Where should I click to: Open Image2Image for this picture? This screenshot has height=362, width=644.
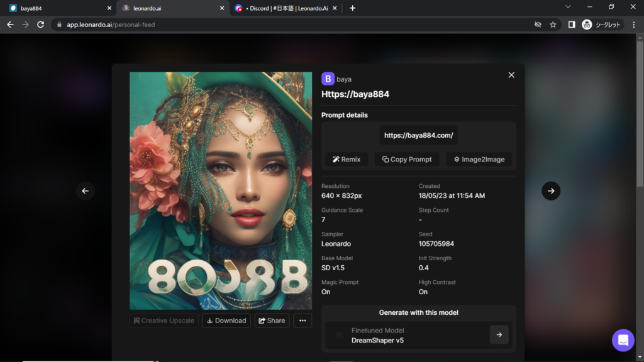(x=479, y=160)
